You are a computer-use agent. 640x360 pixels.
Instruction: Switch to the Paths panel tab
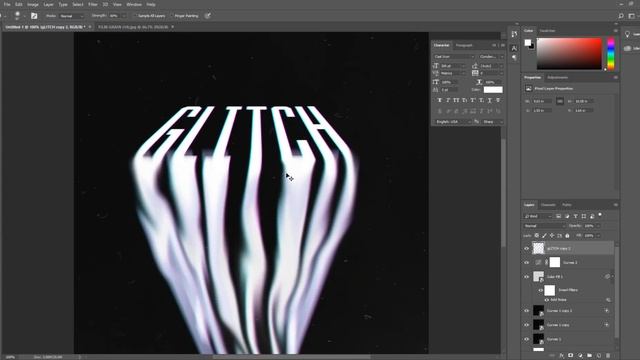pos(567,205)
